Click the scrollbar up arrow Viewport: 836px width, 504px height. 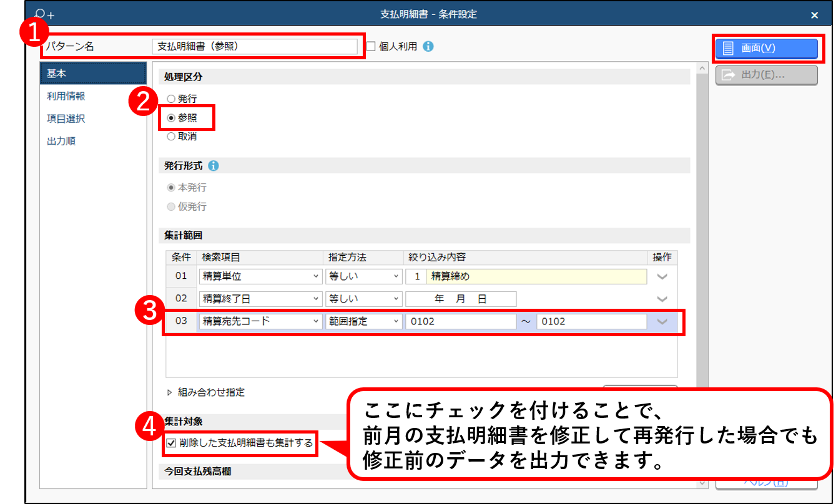click(702, 69)
